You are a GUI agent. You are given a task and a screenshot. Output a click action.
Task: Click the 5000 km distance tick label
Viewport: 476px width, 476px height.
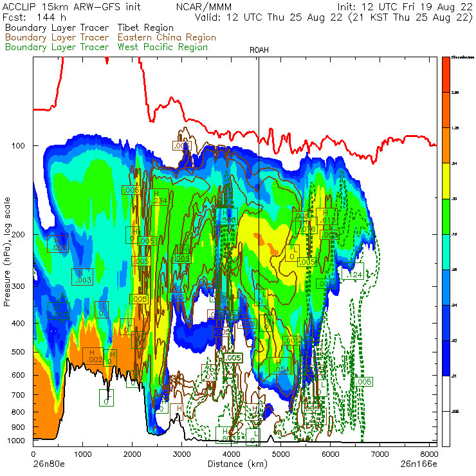[281, 454]
